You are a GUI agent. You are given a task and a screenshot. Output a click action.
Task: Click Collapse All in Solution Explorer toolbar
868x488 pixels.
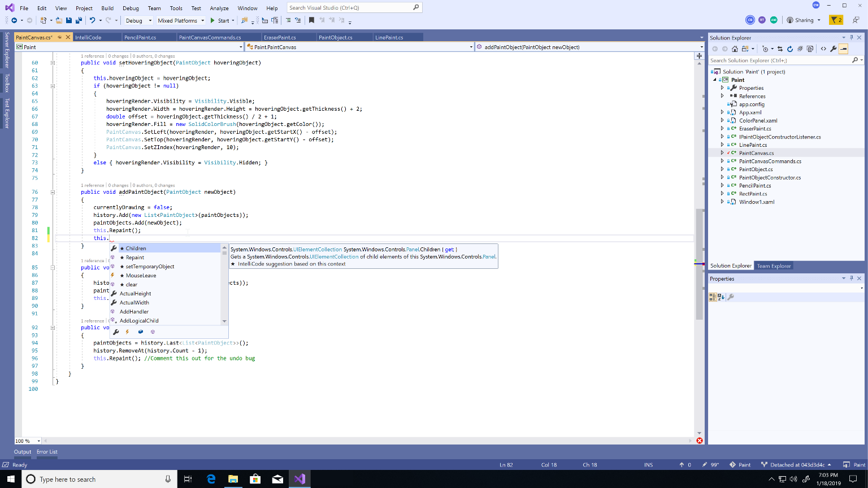[x=800, y=49]
